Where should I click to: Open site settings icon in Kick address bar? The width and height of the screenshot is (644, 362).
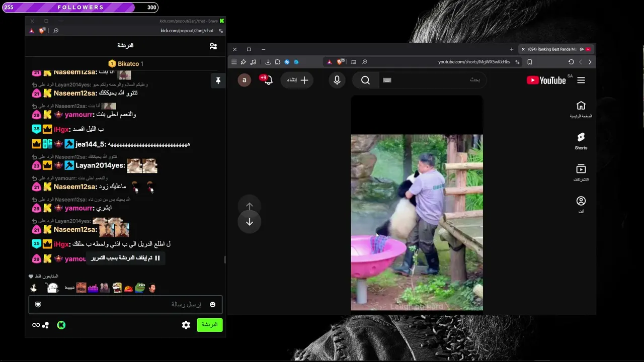[220, 31]
